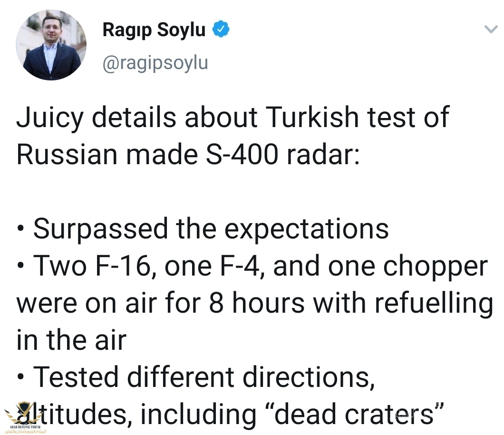The image size is (504, 435).
Task: Select the "Juicy details about Turkish test" line
Action: pyautogui.click(x=233, y=118)
